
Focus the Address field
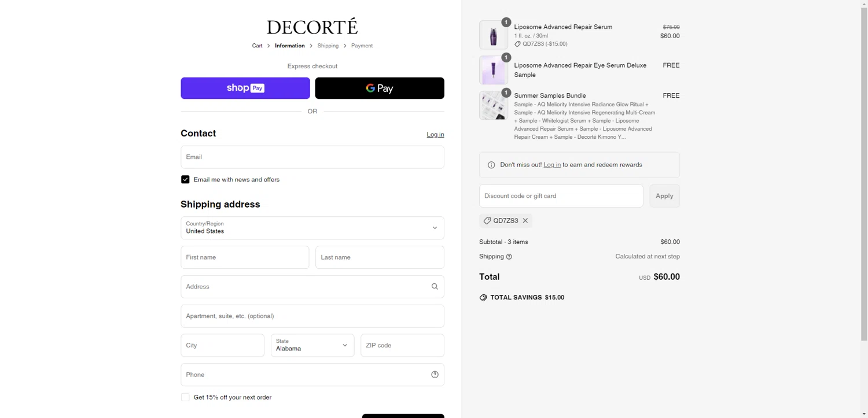[312, 287]
